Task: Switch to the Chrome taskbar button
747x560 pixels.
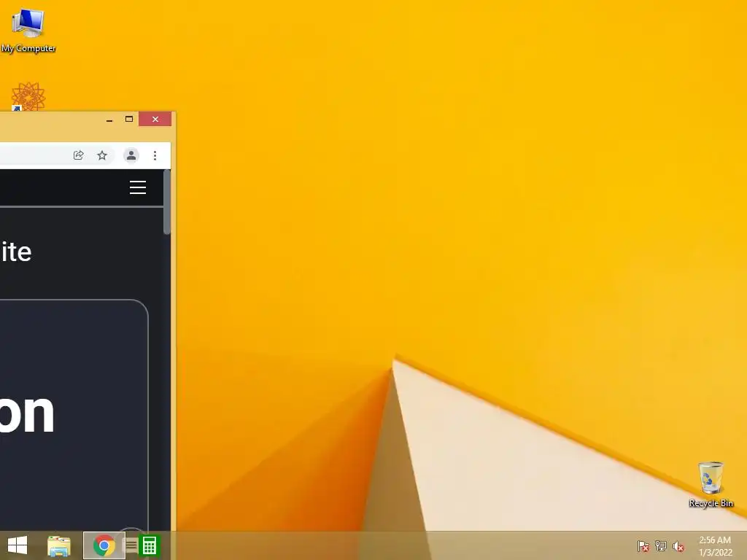Action: point(104,545)
